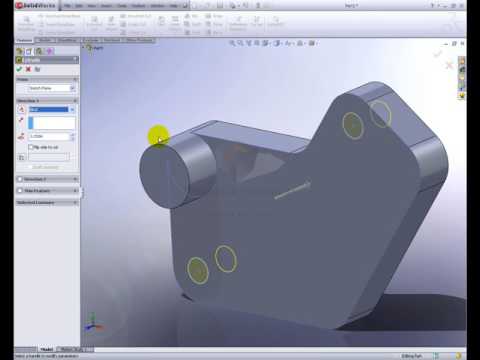The width and height of the screenshot is (480, 360).
Task: Open the Hole Wizard tool
Action: (111, 23)
